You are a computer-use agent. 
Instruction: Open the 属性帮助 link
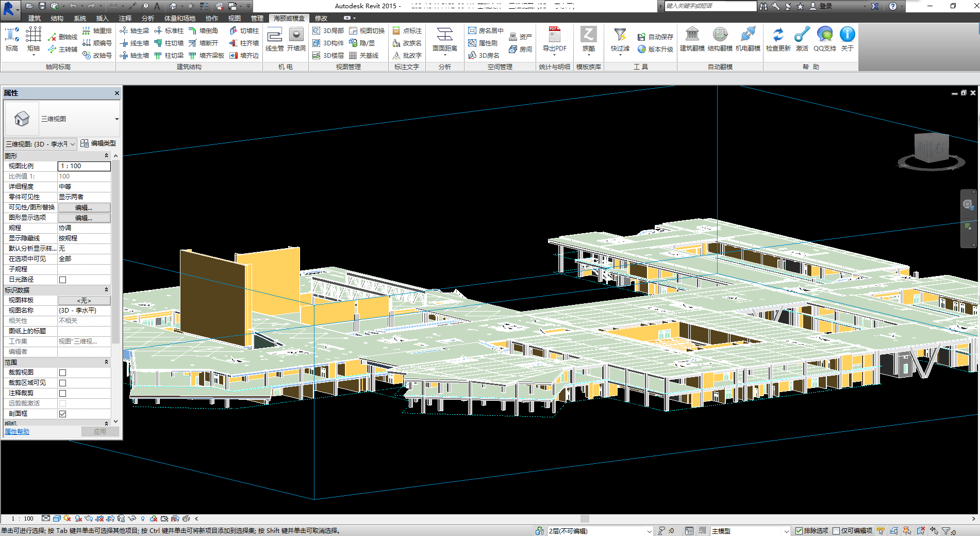coord(17,432)
